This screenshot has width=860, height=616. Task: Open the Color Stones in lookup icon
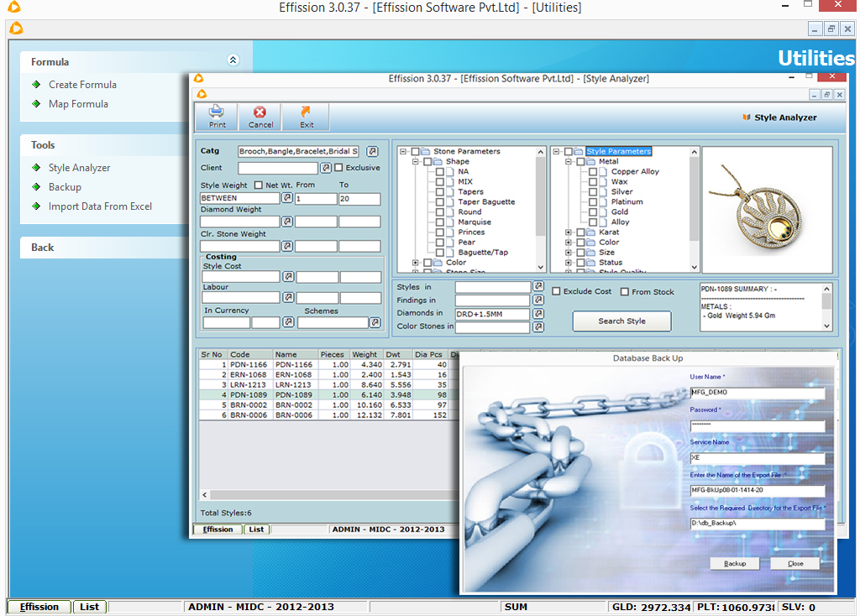click(538, 326)
